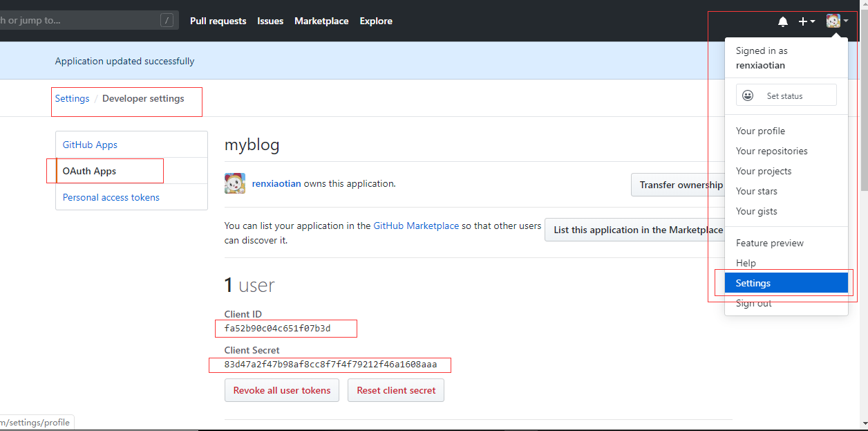Viewport: 868px width, 431px height.
Task: Click the Settings breadcrumb link
Action: point(73,98)
